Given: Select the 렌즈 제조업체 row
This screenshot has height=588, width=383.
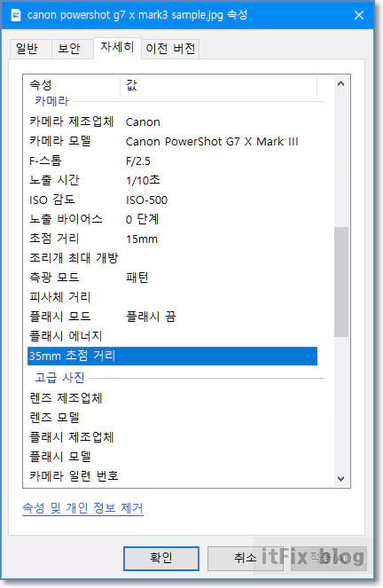Looking at the screenshot, I should click(172, 398).
